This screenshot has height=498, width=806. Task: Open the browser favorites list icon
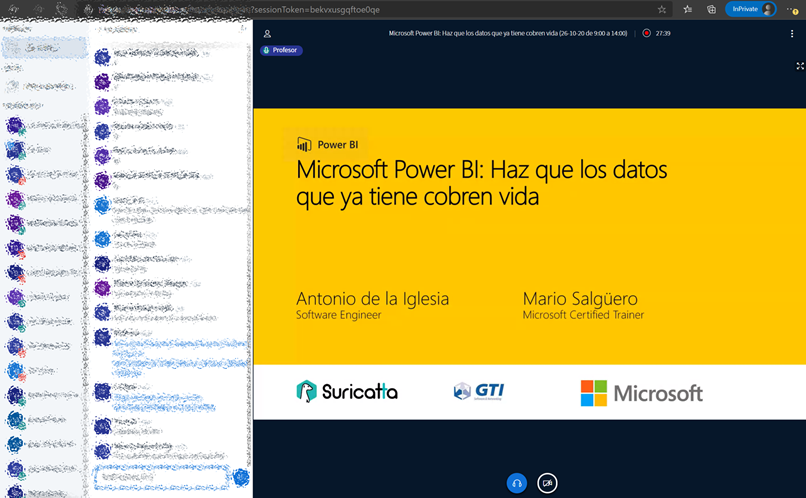pos(688,9)
